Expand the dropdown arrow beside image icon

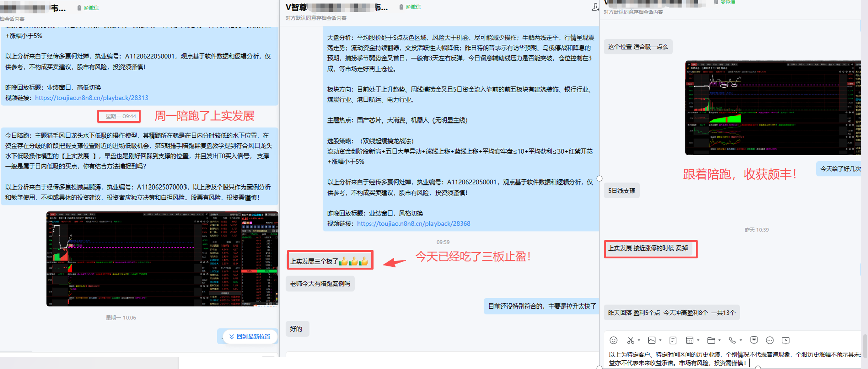(x=660, y=341)
